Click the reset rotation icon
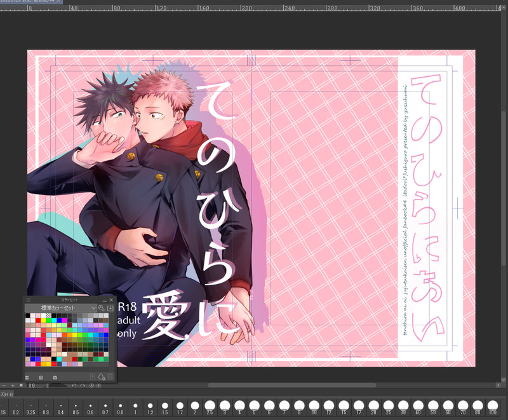The width and height of the screenshot is (508, 420). 91,385
